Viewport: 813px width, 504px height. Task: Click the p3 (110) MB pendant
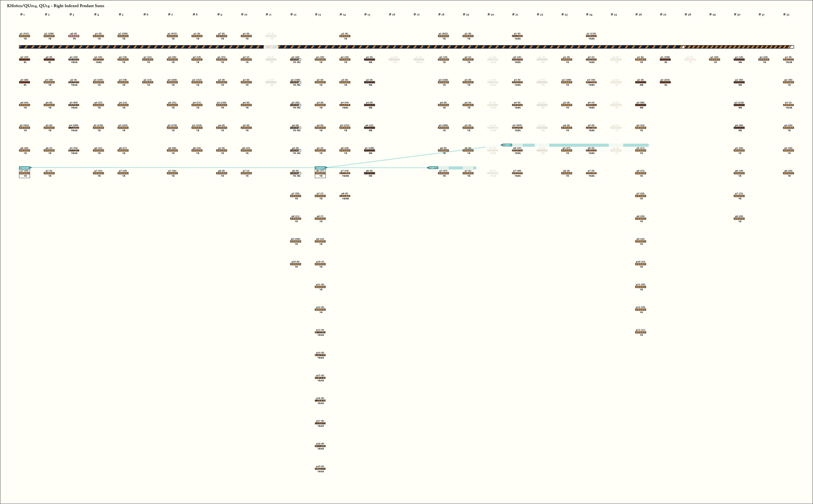739,105
